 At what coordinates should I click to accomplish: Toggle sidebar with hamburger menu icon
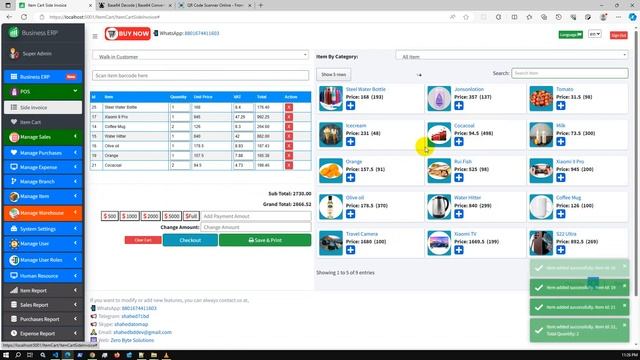[95, 36]
